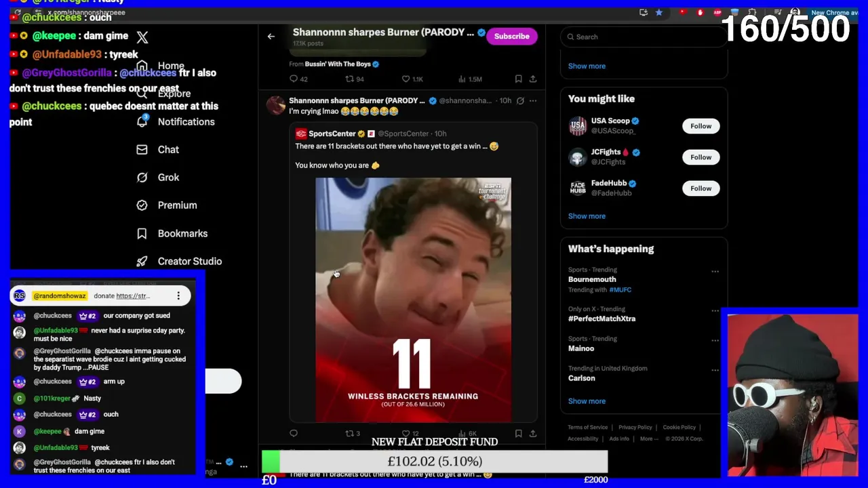Image resolution: width=868 pixels, height=488 pixels.
Task: Bookmark the 11 winless brackets tweet
Action: [518, 433]
